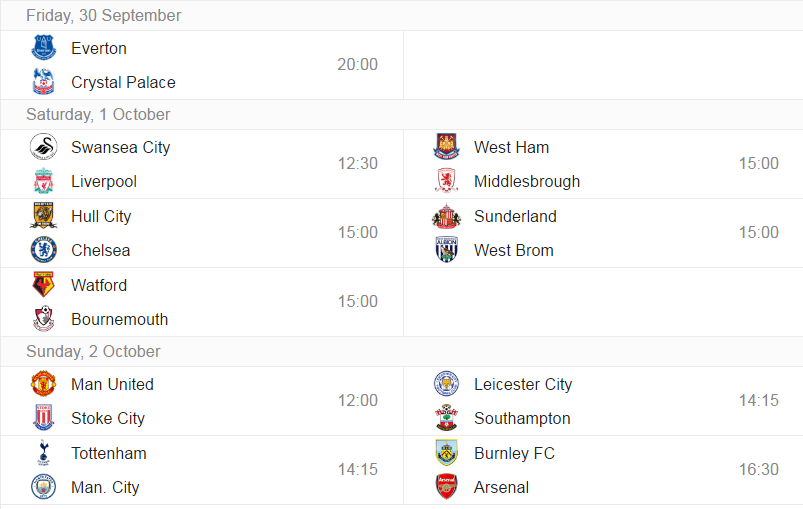Click the Everton club crest
The width and height of the screenshot is (803, 509).
point(44,48)
